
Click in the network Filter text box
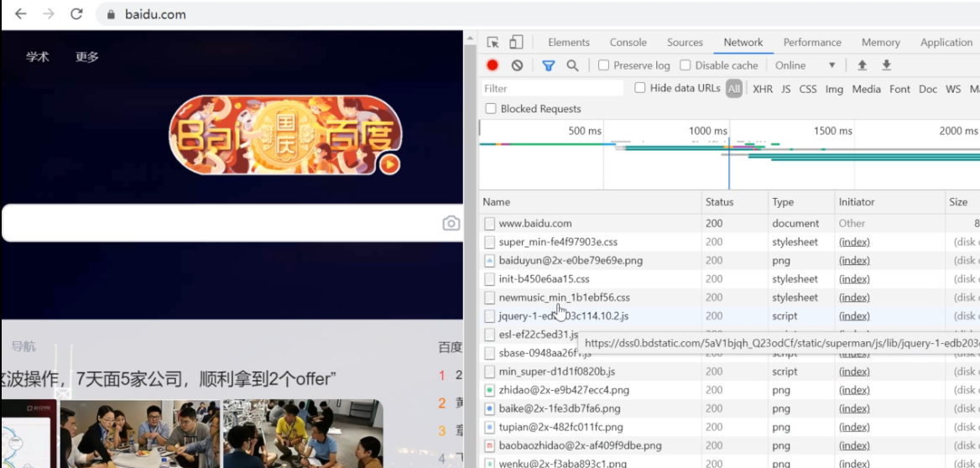point(552,88)
